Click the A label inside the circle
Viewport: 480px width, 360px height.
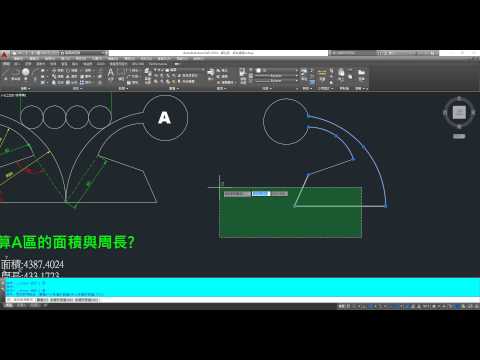point(164,118)
